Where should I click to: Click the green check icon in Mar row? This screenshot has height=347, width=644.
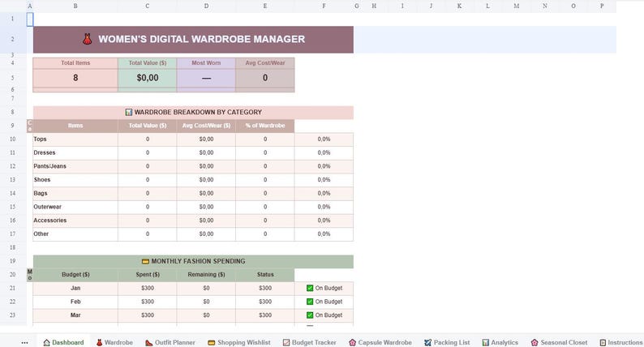tap(310, 315)
